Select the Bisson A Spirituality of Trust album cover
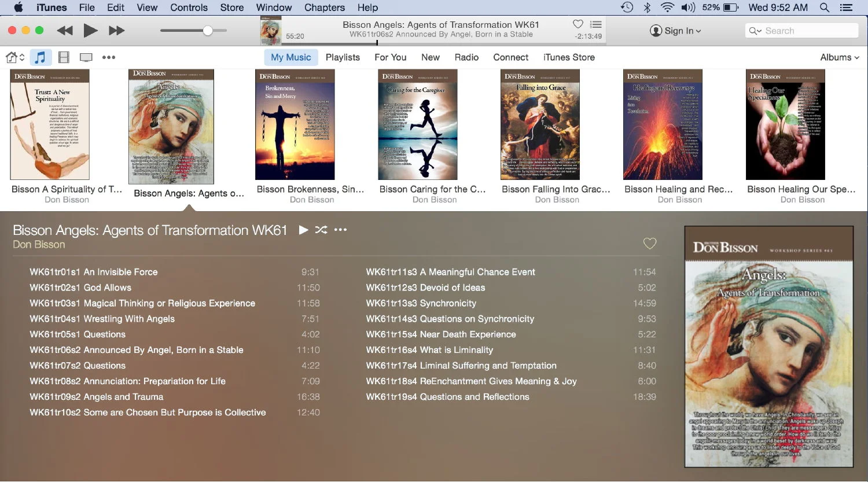 click(50, 124)
